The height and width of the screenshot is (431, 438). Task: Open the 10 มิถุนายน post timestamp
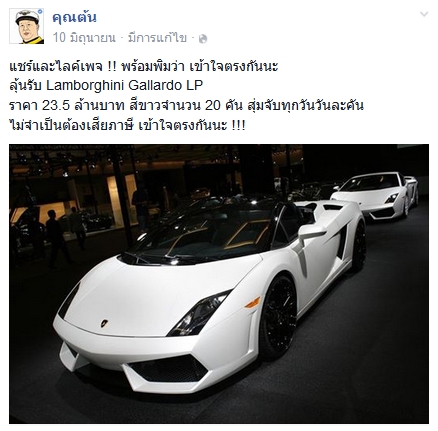click(84, 38)
